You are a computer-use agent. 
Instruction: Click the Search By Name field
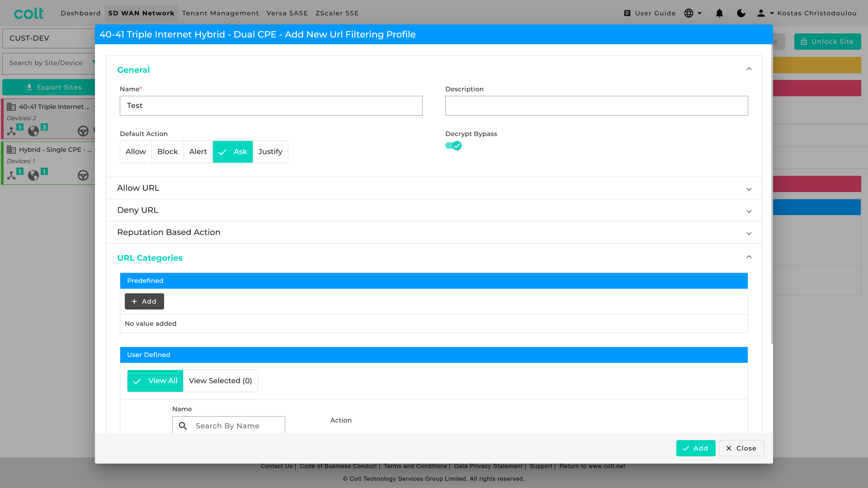click(229, 425)
